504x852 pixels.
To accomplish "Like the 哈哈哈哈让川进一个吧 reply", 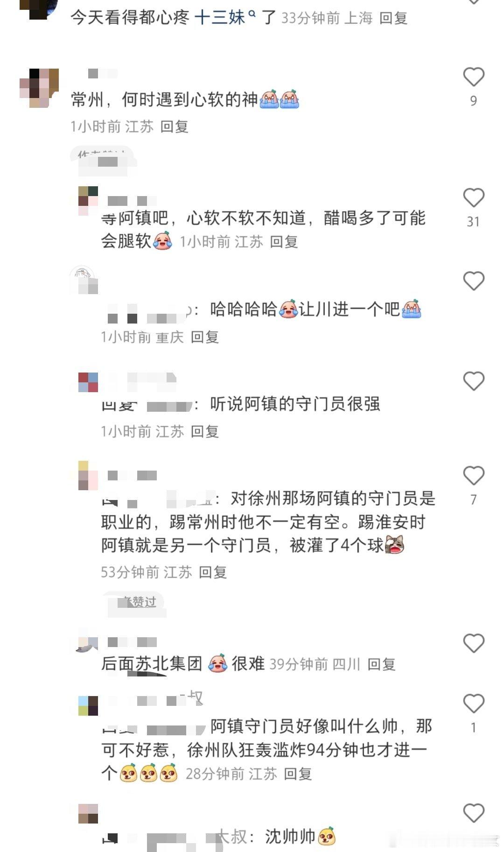I will [473, 281].
